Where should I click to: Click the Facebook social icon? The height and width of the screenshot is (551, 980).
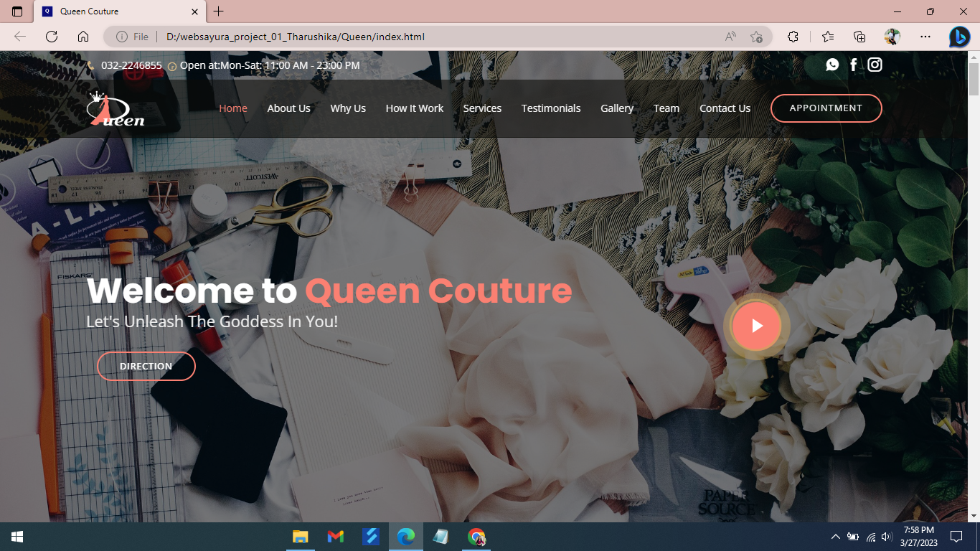[853, 65]
